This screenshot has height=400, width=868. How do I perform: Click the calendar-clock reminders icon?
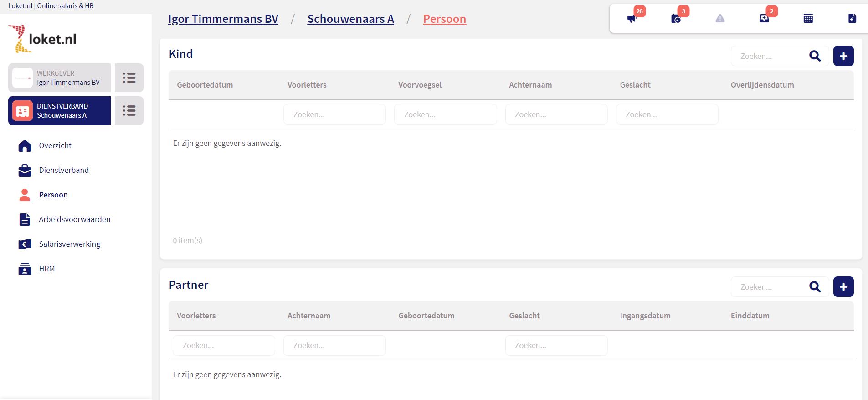click(676, 19)
